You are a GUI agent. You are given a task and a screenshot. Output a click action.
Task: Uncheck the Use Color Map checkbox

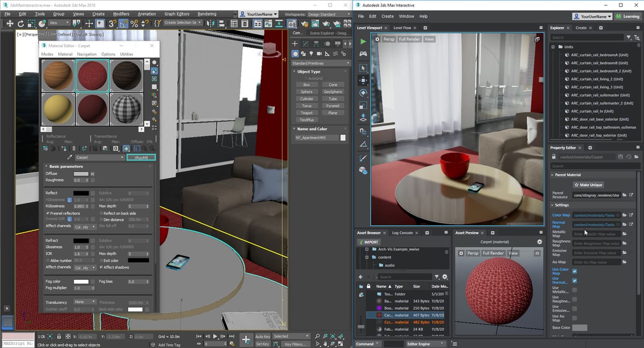coord(575,271)
